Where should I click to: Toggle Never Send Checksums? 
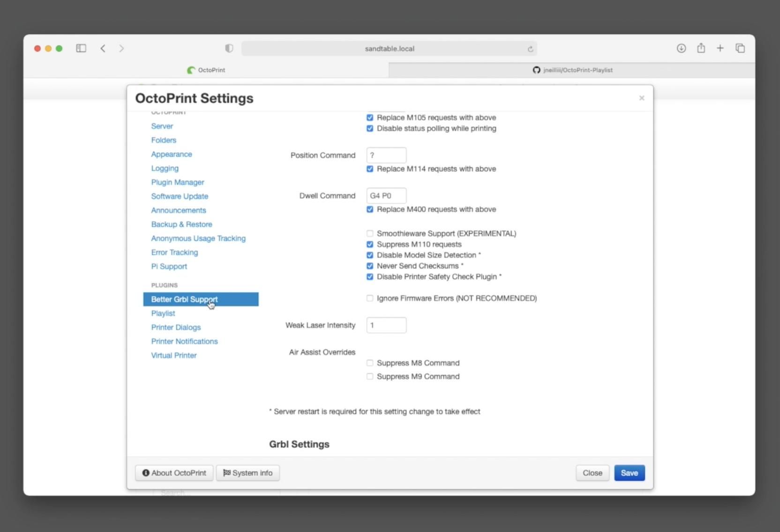coord(370,266)
